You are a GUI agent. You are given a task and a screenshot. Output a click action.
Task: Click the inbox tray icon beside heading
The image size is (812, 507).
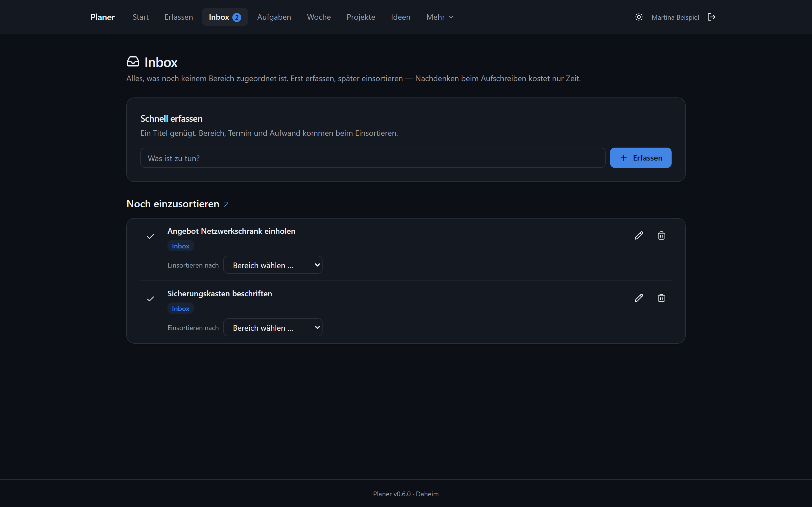133,62
